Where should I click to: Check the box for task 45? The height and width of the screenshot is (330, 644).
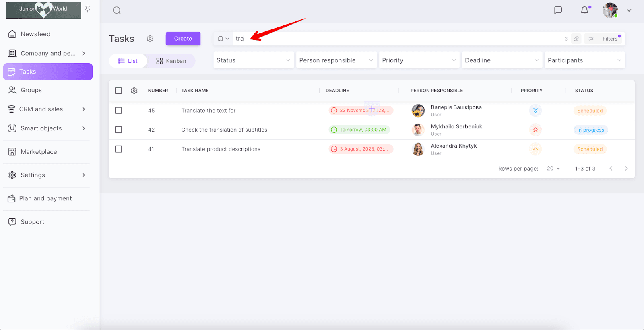[118, 111]
